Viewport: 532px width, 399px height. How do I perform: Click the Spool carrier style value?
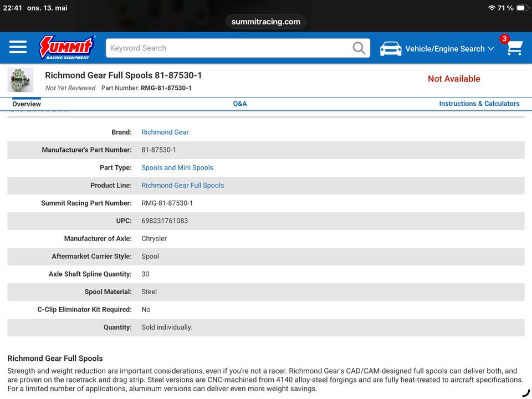point(150,256)
